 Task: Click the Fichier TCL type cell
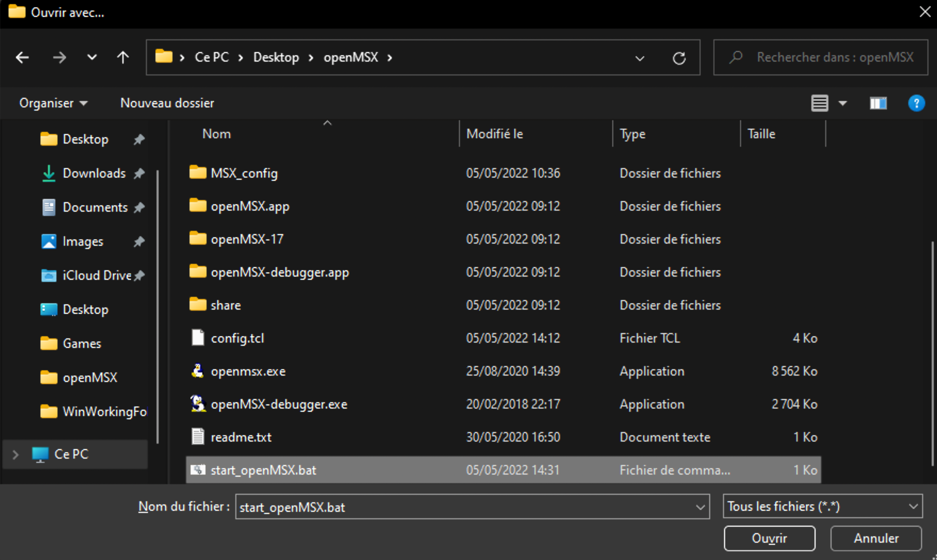650,338
